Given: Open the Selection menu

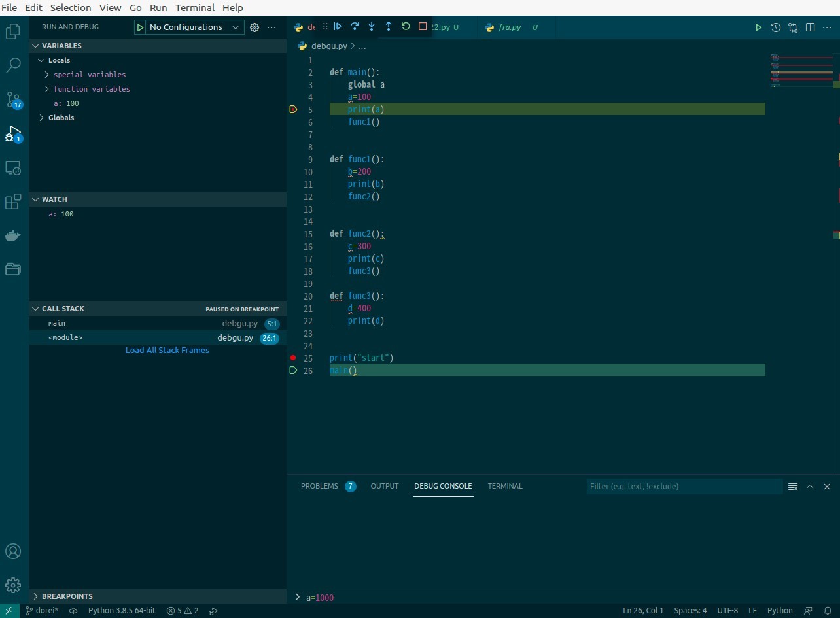Looking at the screenshot, I should coord(71,8).
